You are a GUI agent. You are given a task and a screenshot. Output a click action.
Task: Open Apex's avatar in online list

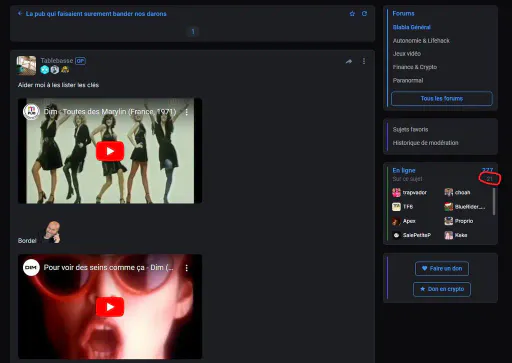point(396,221)
